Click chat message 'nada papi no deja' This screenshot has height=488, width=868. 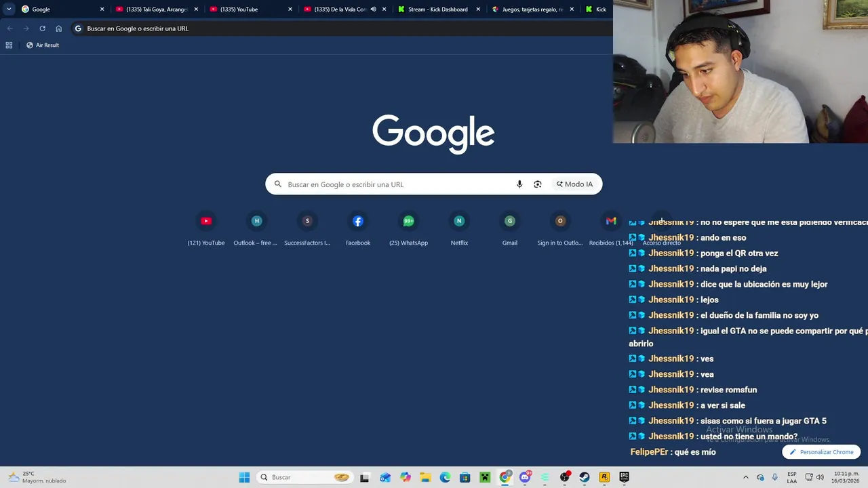click(x=734, y=269)
